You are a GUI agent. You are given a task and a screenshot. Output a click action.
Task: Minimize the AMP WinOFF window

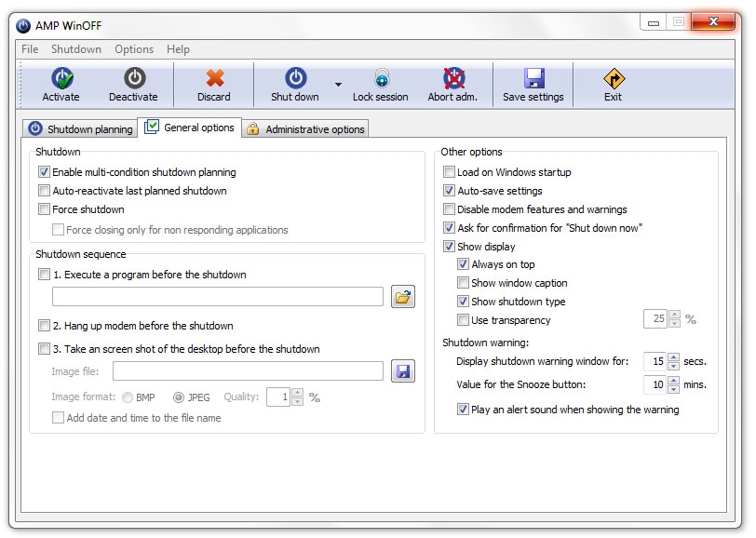[x=654, y=22]
